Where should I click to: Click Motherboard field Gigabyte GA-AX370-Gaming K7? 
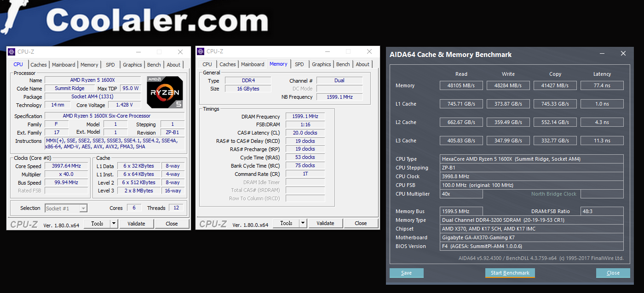click(532, 237)
